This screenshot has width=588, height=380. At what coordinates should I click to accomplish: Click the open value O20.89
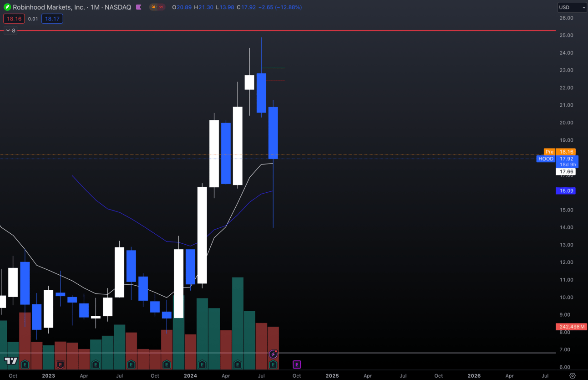(182, 7)
